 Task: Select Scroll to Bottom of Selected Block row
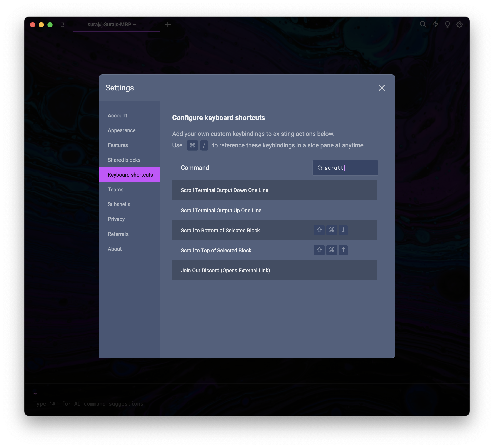[x=275, y=230]
